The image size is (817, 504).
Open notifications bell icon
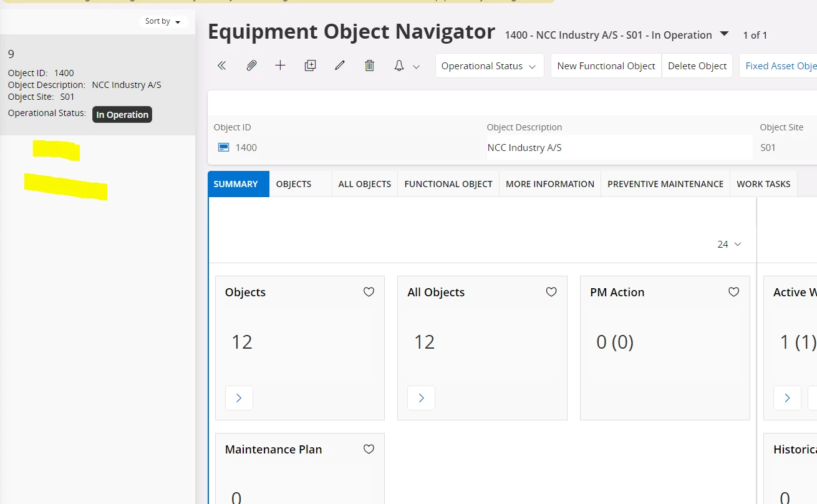coord(399,65)
